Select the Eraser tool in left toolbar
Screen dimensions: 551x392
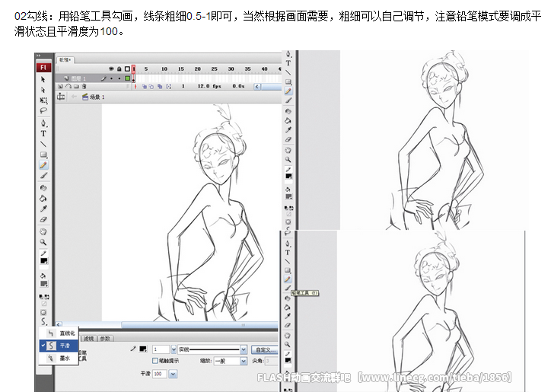(43, 219)
